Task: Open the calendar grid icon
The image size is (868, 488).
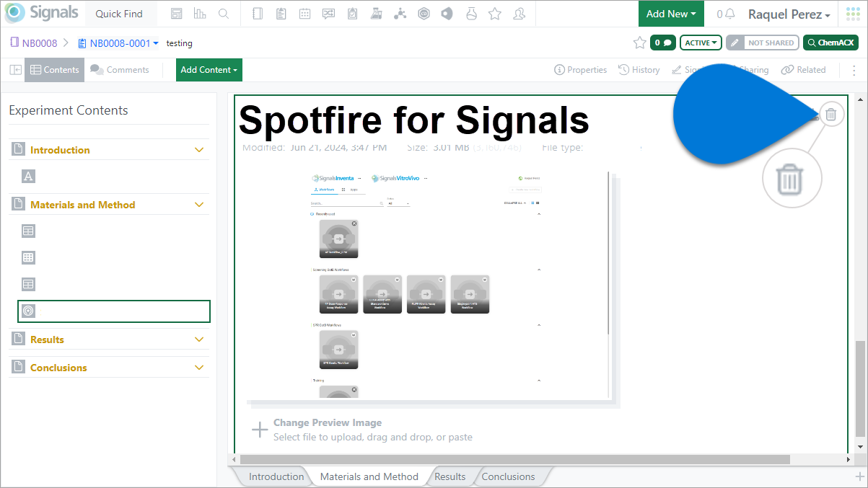Action: 305,14
